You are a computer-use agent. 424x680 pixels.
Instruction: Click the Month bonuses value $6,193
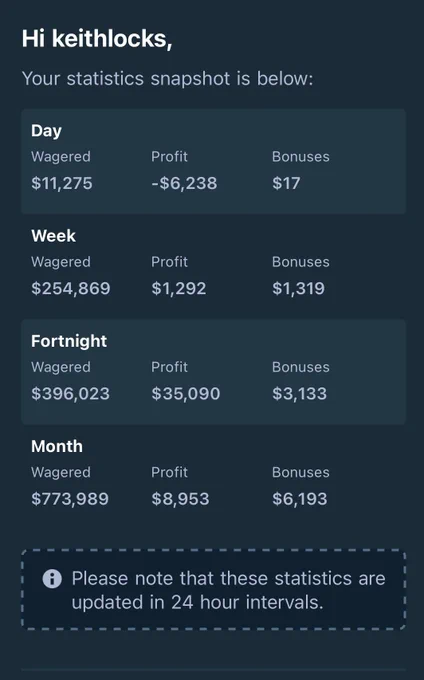coord(300,499)
